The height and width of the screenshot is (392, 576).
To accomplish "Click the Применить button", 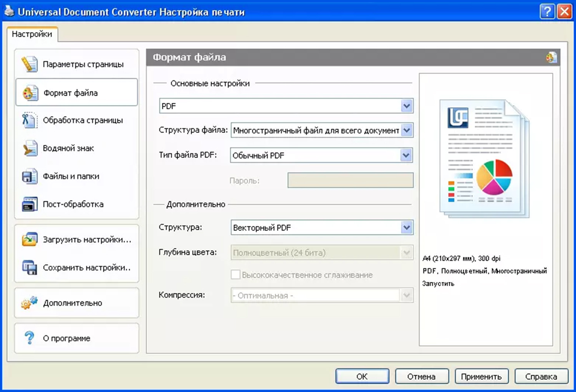I will [x=481, y=377].
